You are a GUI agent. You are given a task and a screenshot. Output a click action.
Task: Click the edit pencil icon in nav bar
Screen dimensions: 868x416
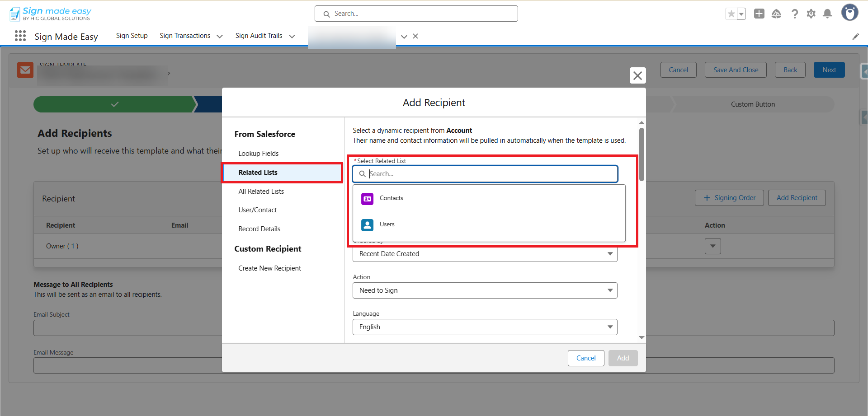(x=855, y=37)
